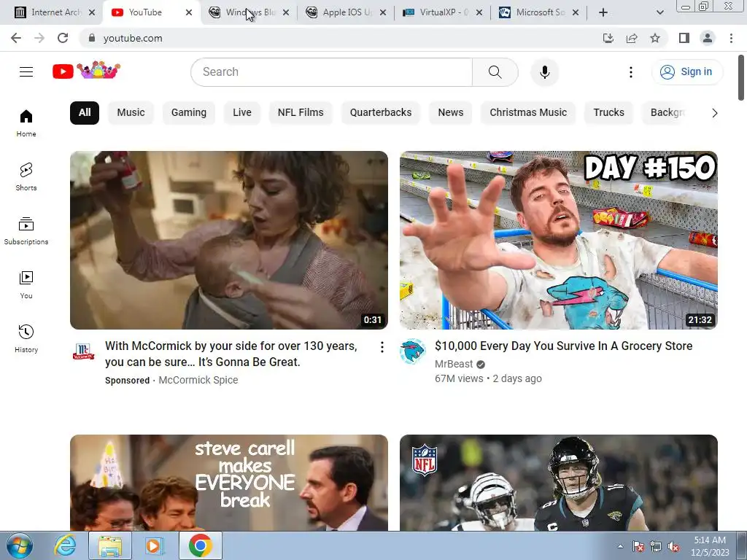This screenshot has width=747, height=560.
Task: Open McCormick ad title link
Action: click(x=231, y=354)
